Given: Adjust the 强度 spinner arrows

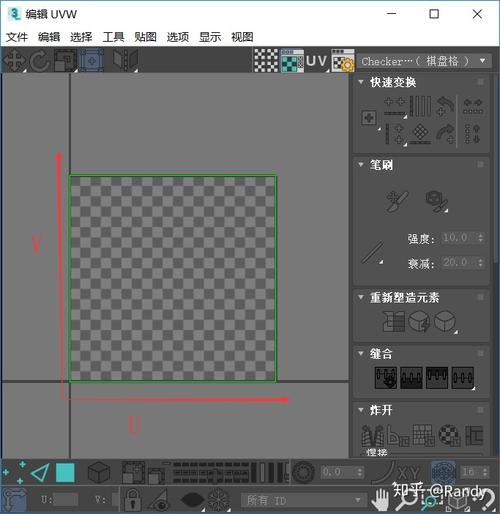Looking at the screenshot, I should point(481,238).
